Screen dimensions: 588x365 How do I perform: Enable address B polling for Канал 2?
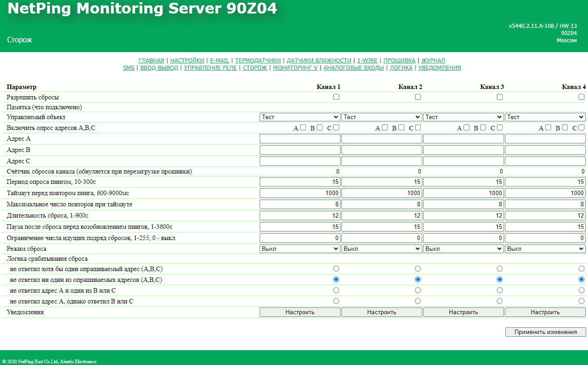[x=401, y=128]
